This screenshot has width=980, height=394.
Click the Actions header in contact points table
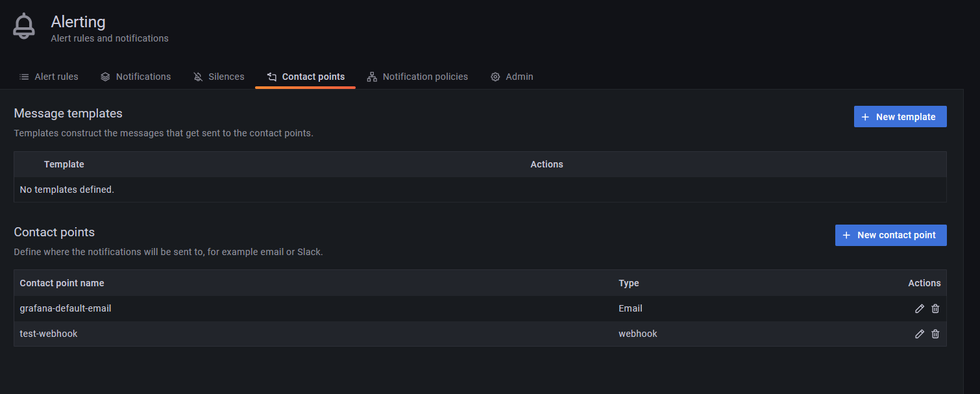coord(924,283)
